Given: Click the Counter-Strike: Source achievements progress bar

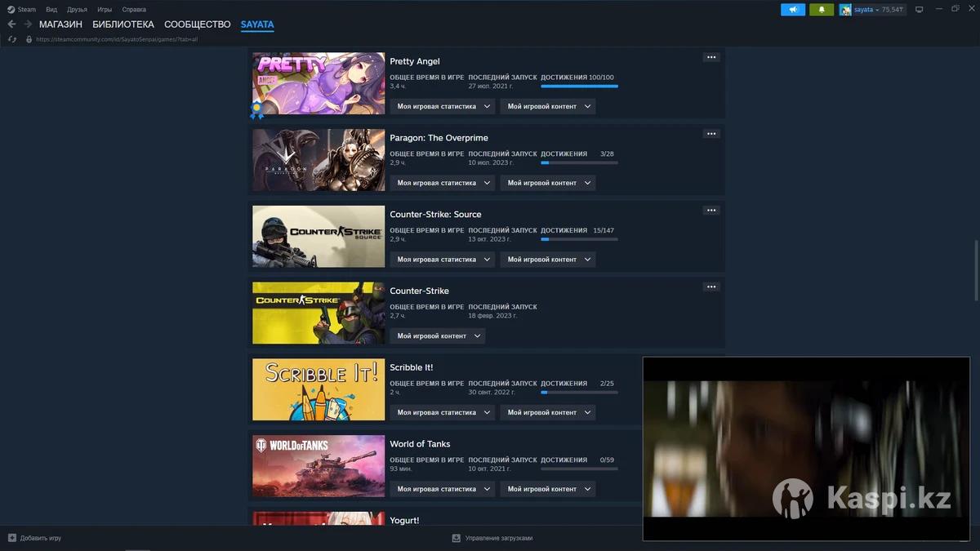Looking at the screenshot, I should click(579, 239).
